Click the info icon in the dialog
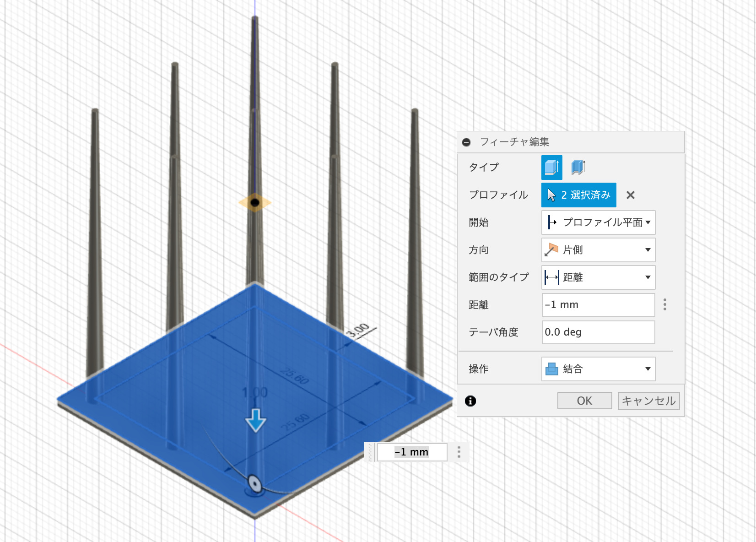 [470, 401]
